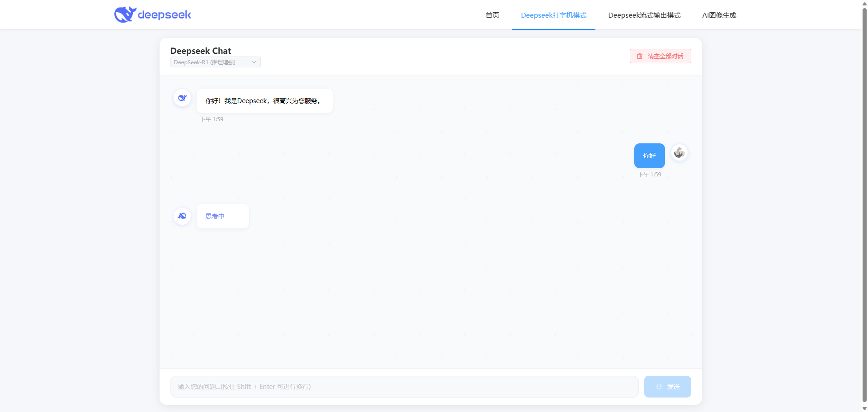Click the trash icon in 清空全部对话 button
The image size is (868, 412).
(x=640, y=56)
